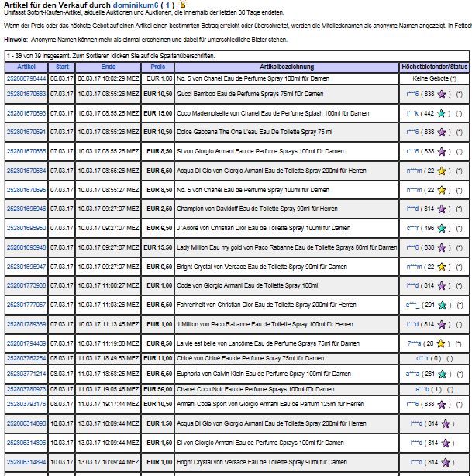Viewport: 472px width, 476px height.
Task: Sort by the Start column header
Action: coord(62,67)
